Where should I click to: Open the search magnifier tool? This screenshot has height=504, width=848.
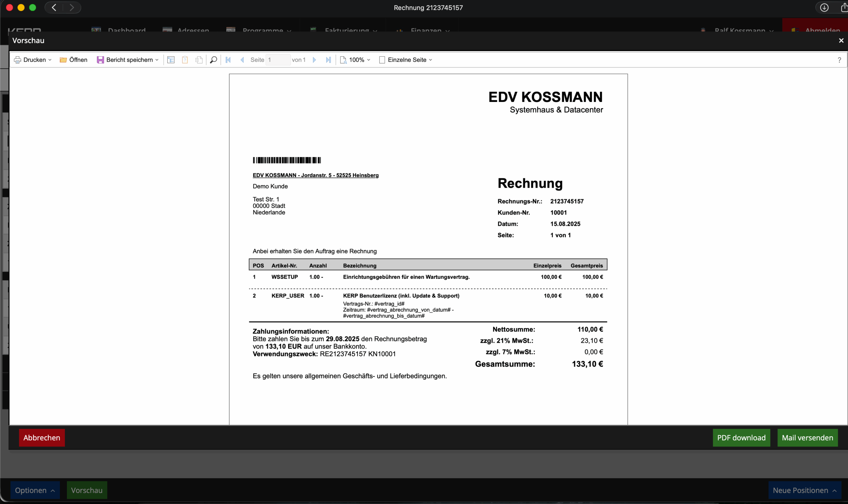pos(213,60)
